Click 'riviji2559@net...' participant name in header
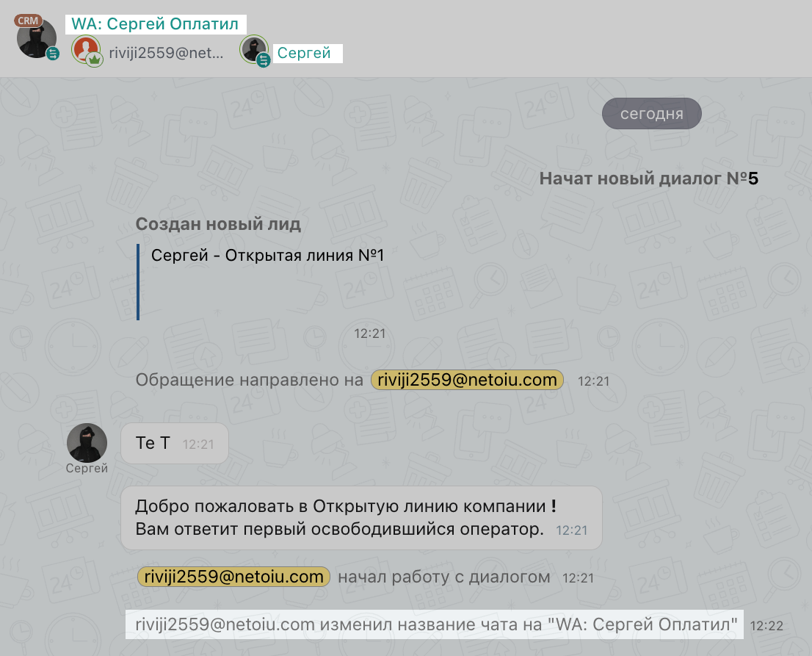812x656 pixels. coord(167,53)
